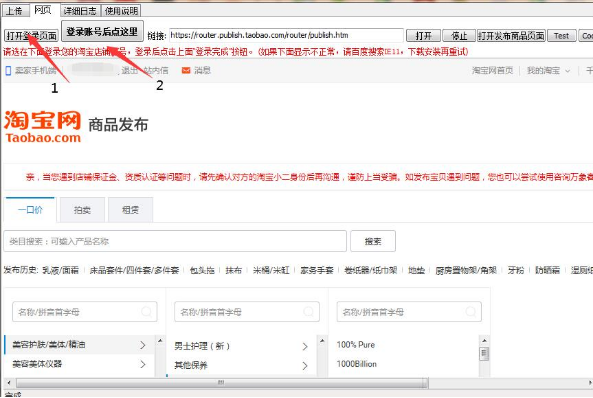The height and width of the screenshot is (398, 593).
Task: Click the 退出 link
Action: 129,70
